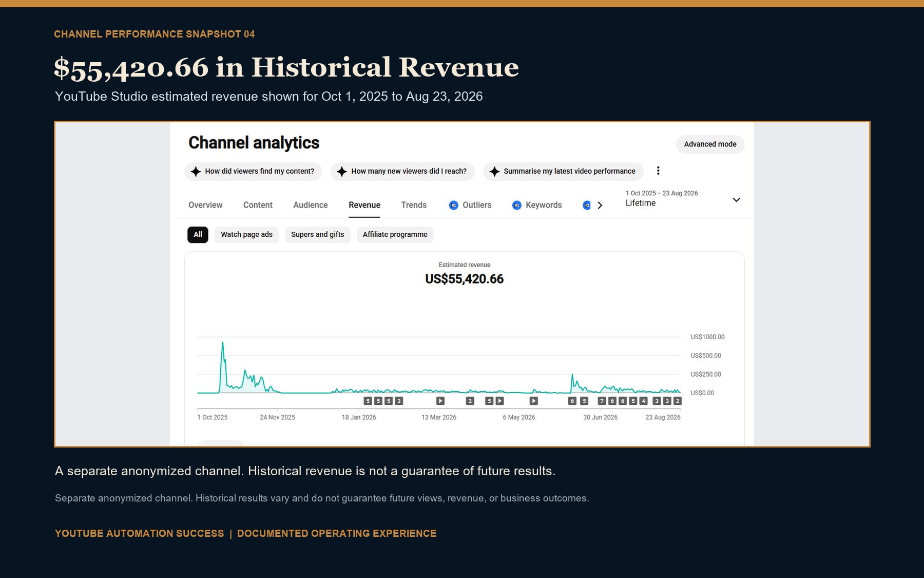This screenshot has height=578, width=924.
Task: Click the 4 uploads marker on timeline
Action: coord(643,401)
